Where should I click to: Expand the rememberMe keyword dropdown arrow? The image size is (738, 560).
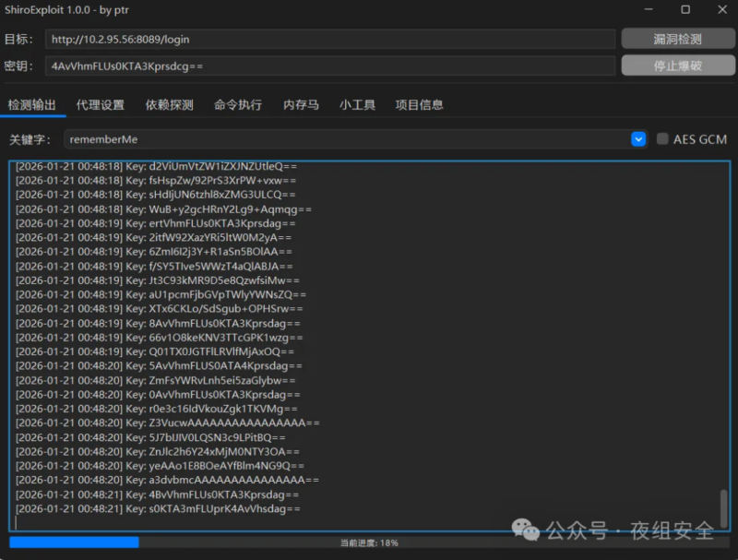[638, 139]
